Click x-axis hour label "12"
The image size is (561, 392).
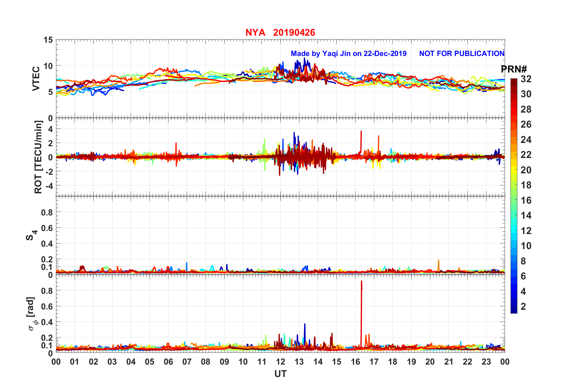(280, 362)
